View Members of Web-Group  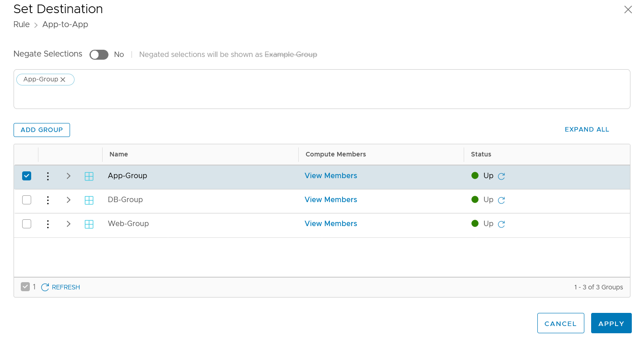pyautogui.click(x=331, y=224)
